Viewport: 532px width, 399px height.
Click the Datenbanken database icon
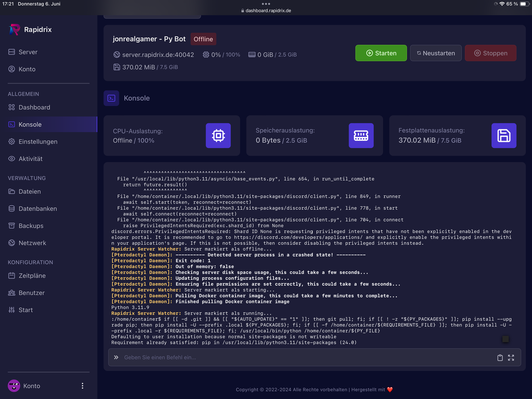[11, 208]
